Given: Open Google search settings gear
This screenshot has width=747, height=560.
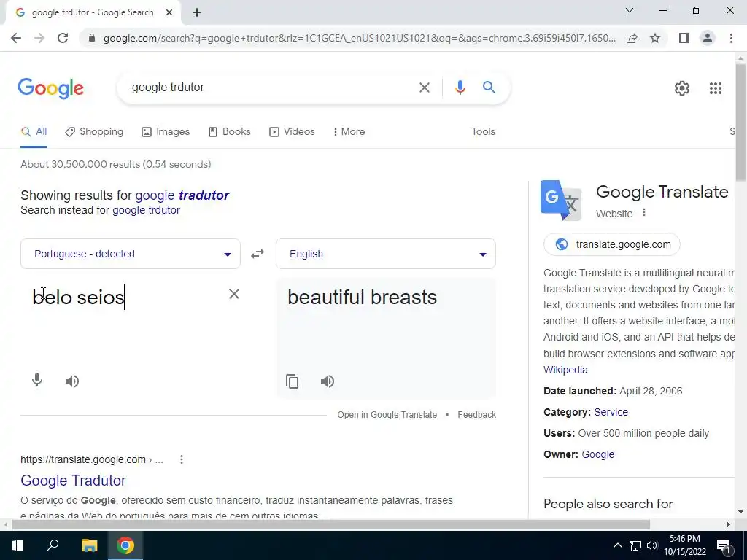Looking at the screenshot, I should [682, 88].
